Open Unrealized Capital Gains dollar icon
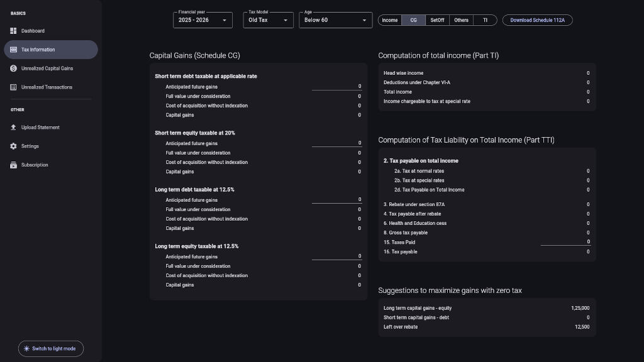Viewport: 644px width, 362px height. (14, 69)
